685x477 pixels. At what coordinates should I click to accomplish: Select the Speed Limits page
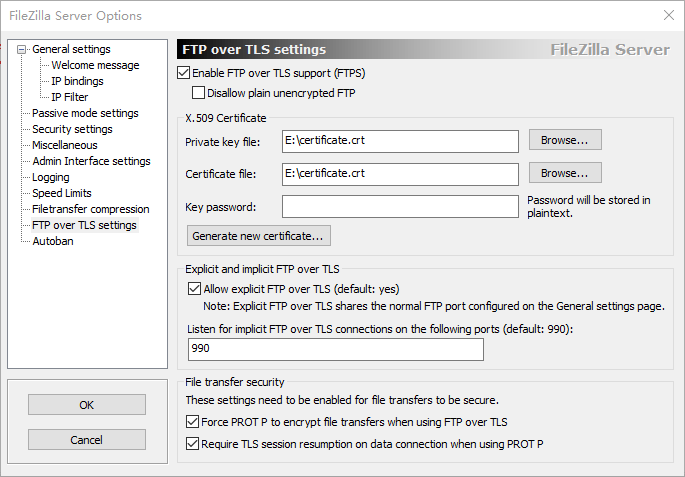[62, 193]
